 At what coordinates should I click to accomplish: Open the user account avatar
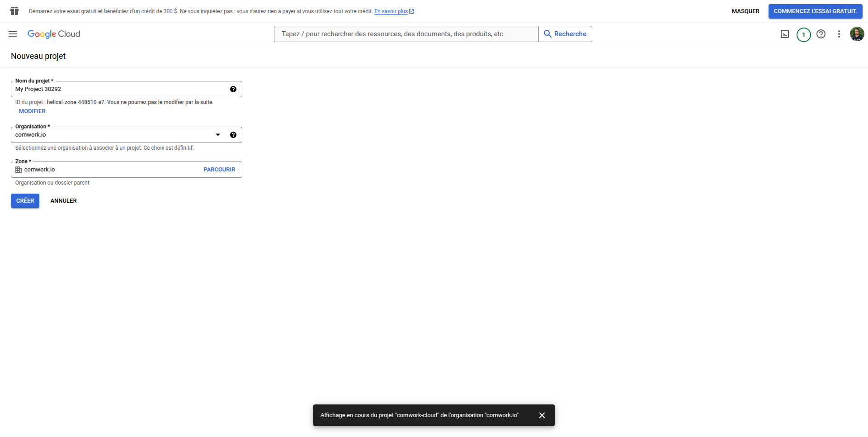pyautogui.click(x=857, y=34)
